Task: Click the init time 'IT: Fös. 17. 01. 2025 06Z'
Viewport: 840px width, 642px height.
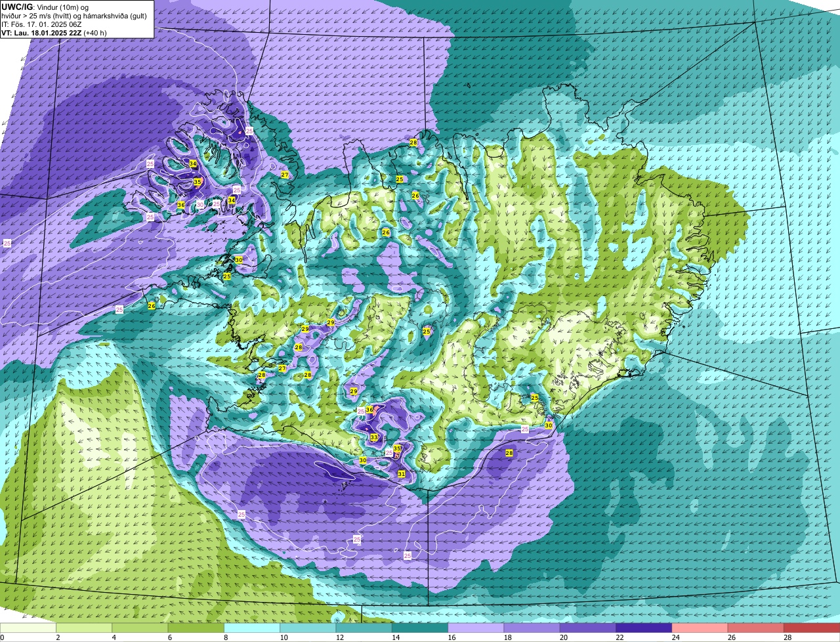Action: tap(42, 24)
